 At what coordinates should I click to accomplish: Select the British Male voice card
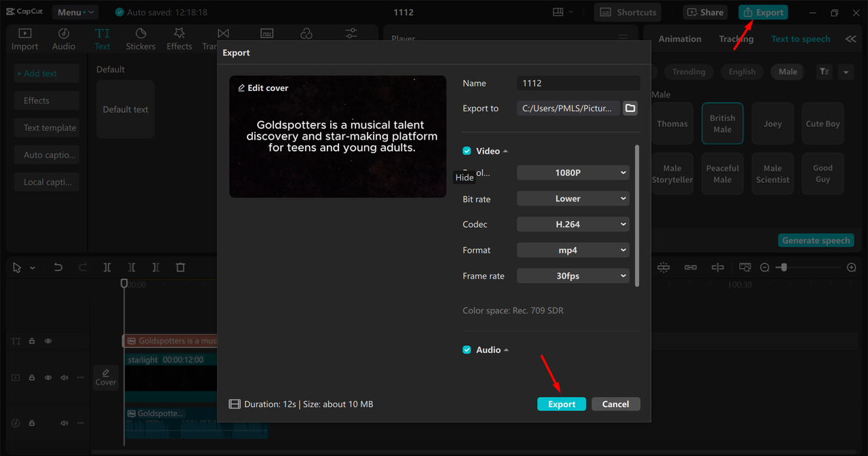click(722, 123)
